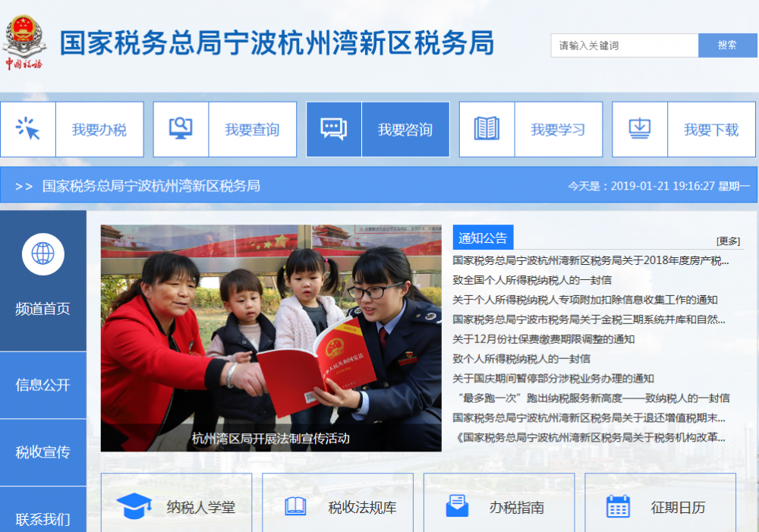Image resolution: width=759 pixels, height=532 pixels.
Task: Navigate to 信息公开 in the sidebar
Action: click(x=43, y=384)
